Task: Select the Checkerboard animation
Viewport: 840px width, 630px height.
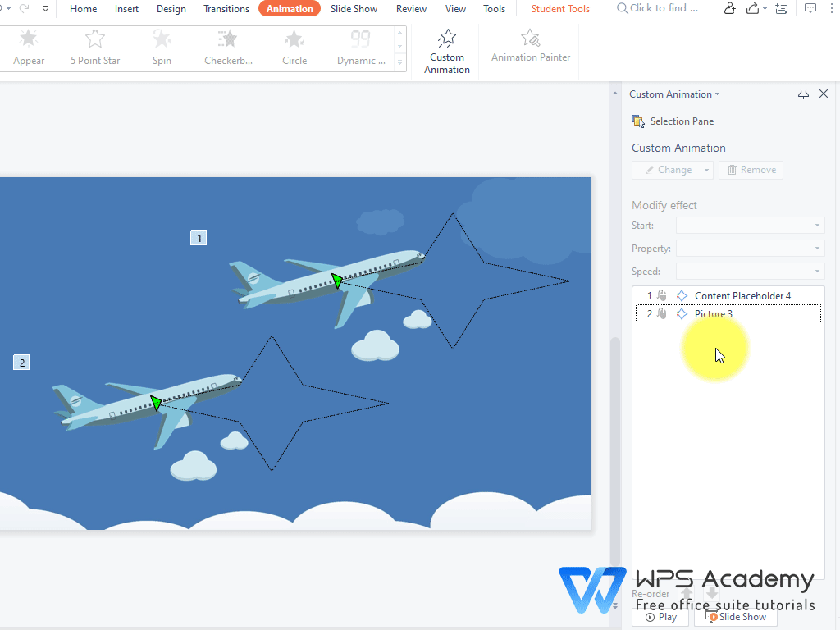Action: tap(228, 48)
